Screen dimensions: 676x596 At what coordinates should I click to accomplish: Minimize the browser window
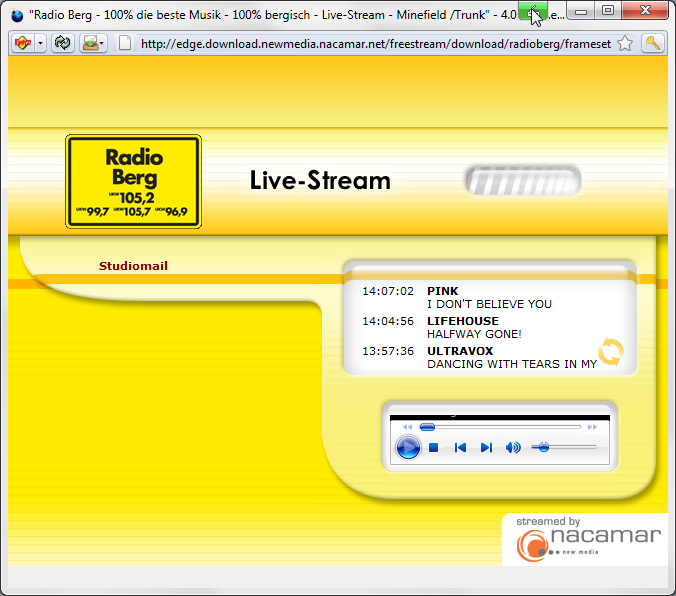click(581, 10)
